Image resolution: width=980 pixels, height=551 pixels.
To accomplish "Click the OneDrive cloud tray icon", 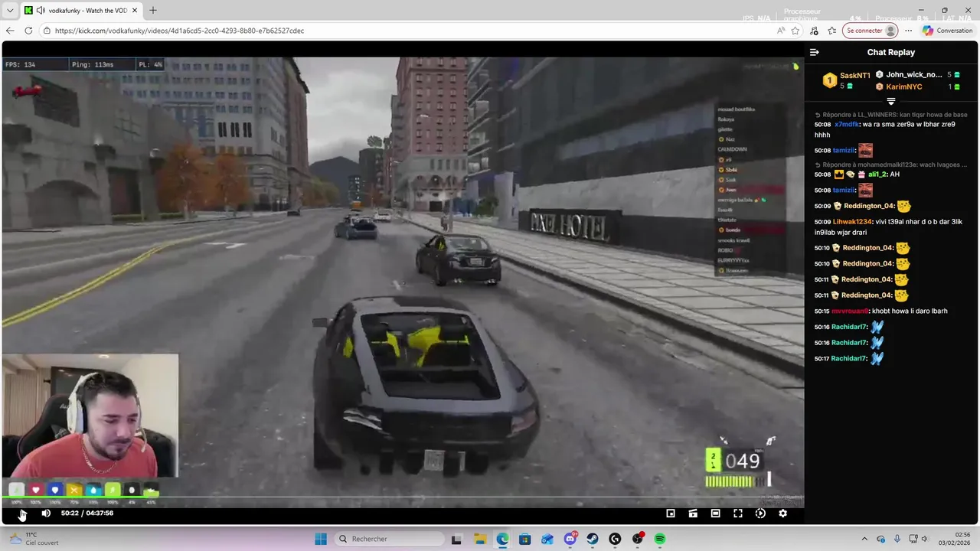I will pos(880,539).
